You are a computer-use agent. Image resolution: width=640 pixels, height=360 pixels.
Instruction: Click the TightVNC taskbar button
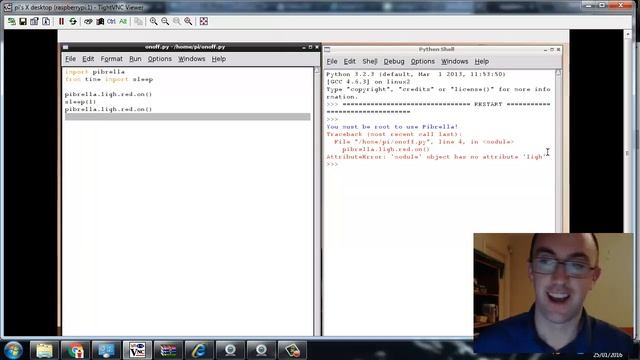137,350
